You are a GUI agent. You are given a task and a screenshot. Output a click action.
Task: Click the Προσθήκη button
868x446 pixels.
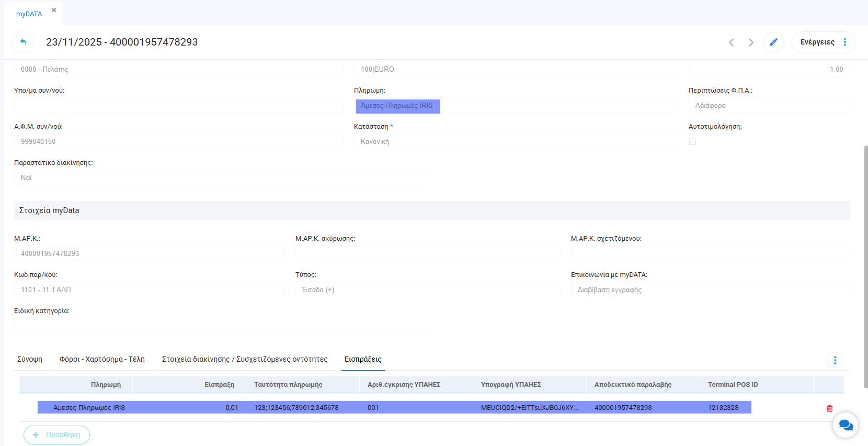click(x=56, y=434)
